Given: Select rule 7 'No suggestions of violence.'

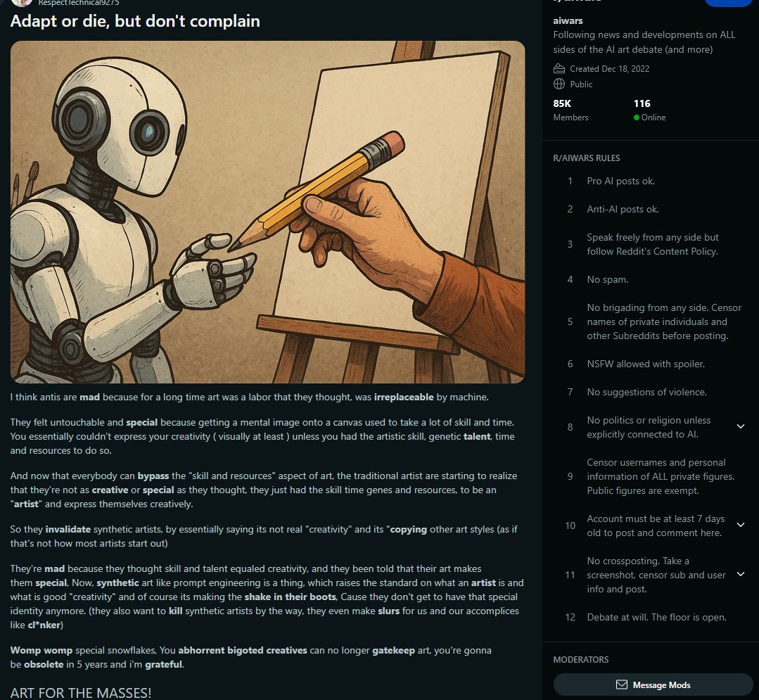Looking at the screenshot, I should click(x=646, y=392).
